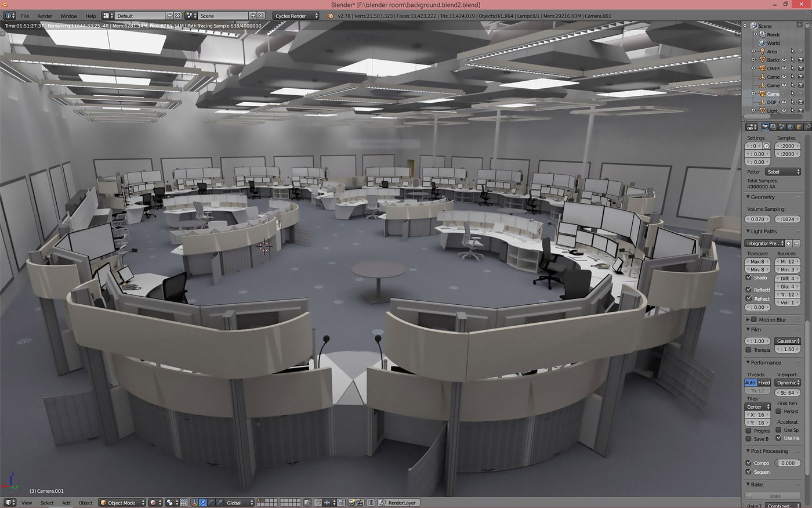The height and width of the screenshot is (508, 812).
Task: Open the Render menu in top bar
Action: click(x=44, y=16)
